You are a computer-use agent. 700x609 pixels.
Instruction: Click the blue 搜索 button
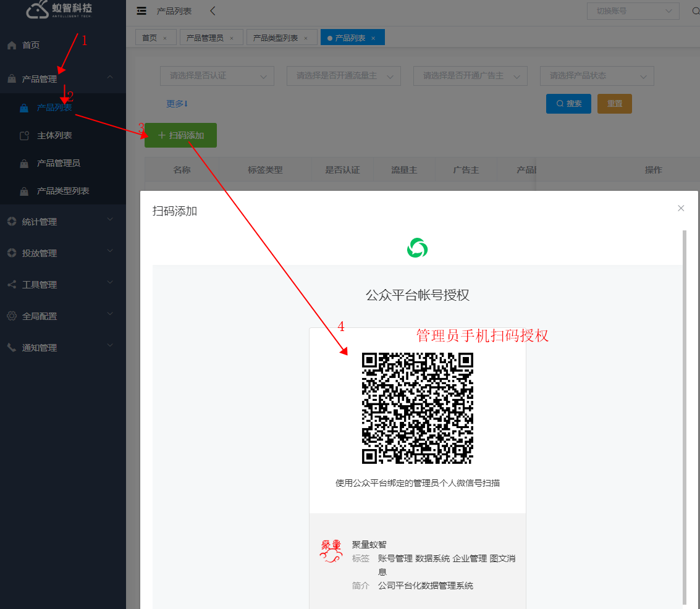pos(568,104)
